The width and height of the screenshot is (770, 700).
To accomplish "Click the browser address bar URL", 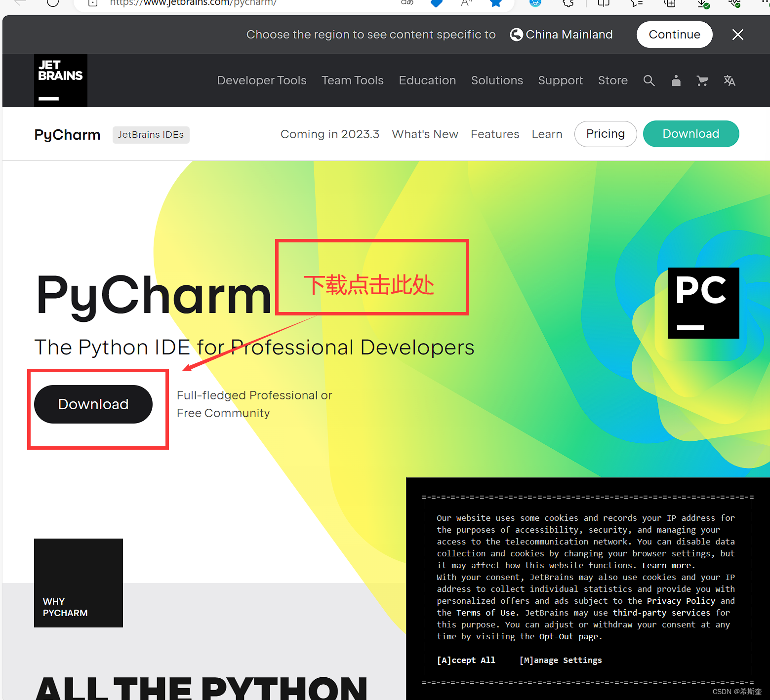I will tap(193, 3).
